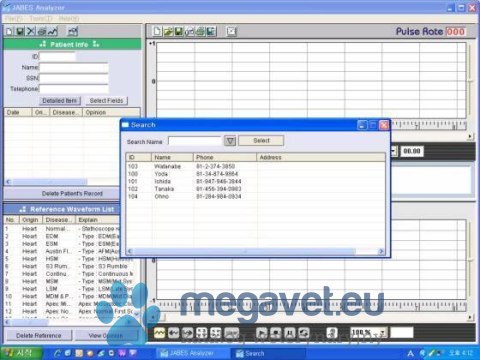This screenshot has height=360, width=480.
Task: Click the Search Name input field
Action: pos(195,141)
